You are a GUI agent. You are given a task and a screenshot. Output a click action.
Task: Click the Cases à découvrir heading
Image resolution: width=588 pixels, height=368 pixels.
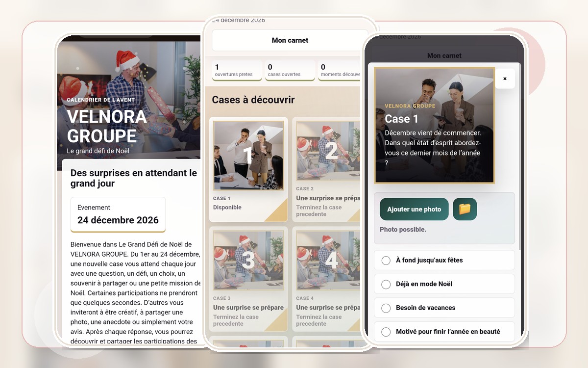coord(253,100)
